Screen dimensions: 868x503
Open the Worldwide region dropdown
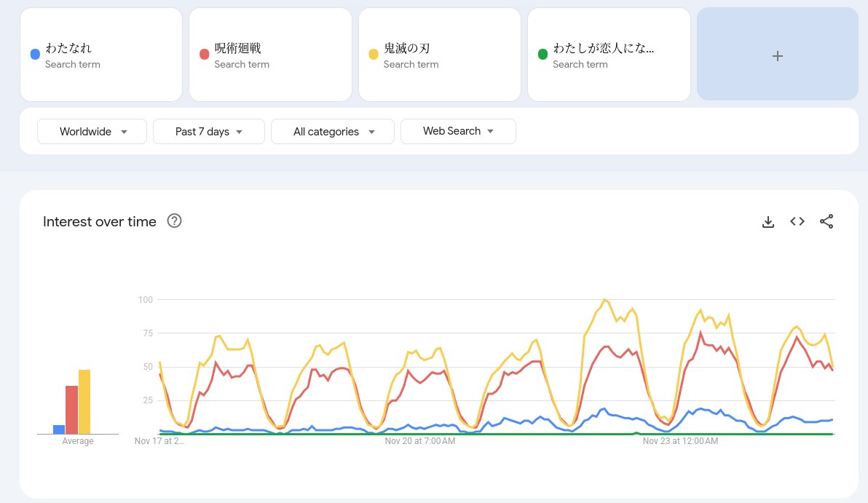(x=92, y=132)
